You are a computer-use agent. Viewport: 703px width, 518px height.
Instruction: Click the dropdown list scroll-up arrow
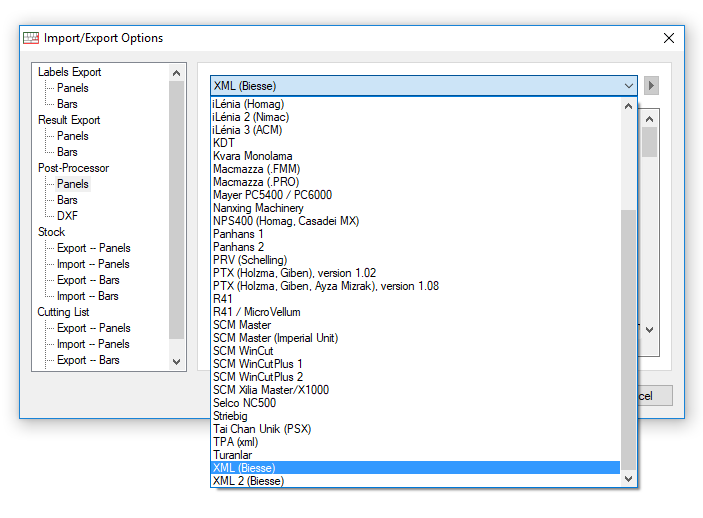tap(629, 106)
